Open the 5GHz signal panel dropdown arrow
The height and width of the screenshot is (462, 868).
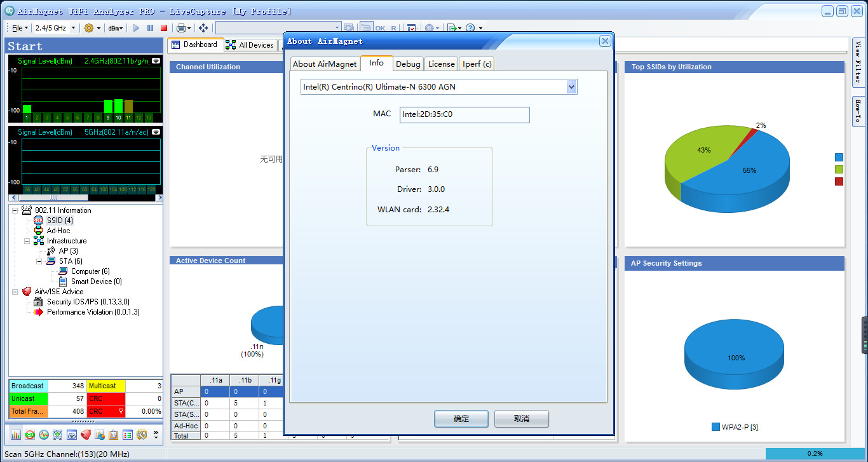click(x=156, y=132)
